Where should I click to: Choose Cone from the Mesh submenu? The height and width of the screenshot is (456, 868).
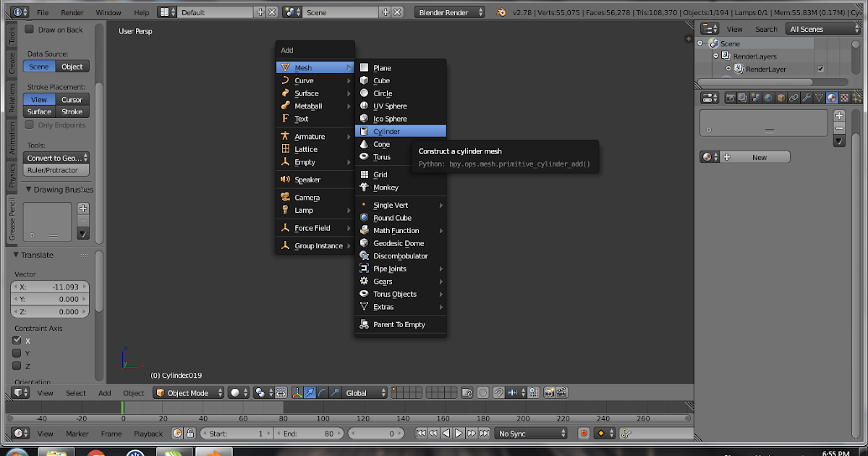(x=400, y=144)
